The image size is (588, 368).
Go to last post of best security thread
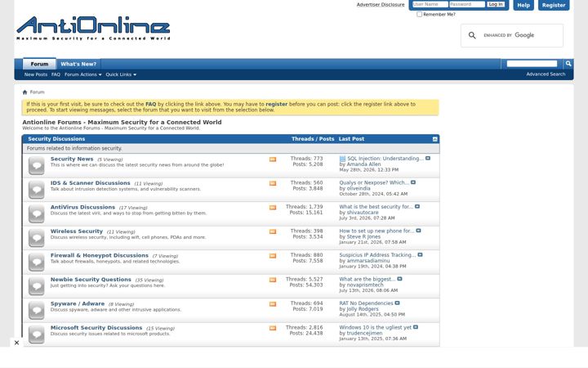(x=417, y=207)
